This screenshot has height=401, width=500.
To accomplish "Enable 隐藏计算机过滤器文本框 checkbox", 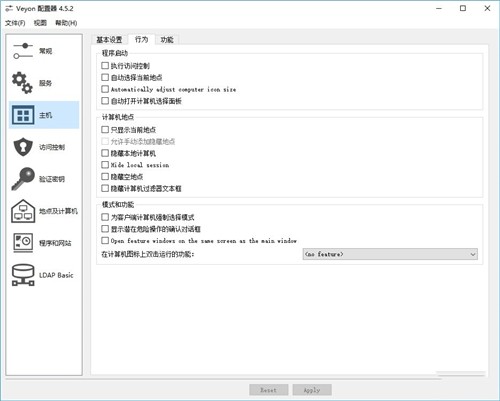I will pyautogui.click(x=105, y=188).
